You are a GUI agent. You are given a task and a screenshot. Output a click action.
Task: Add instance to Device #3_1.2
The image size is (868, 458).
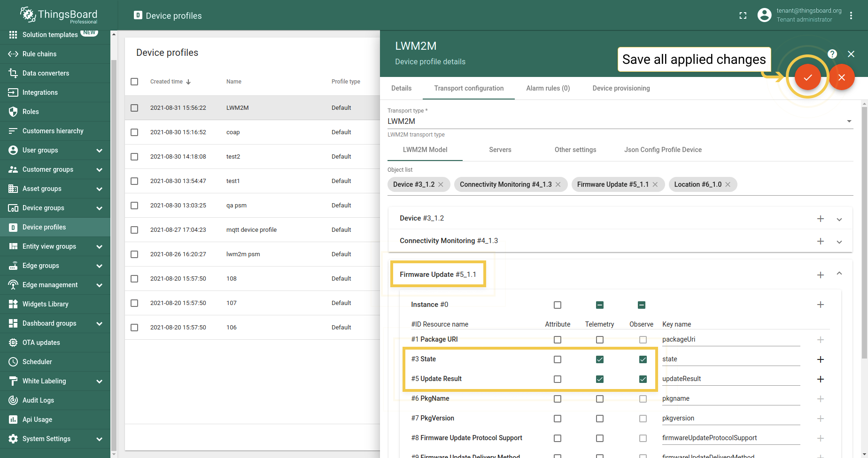(820, 219)
